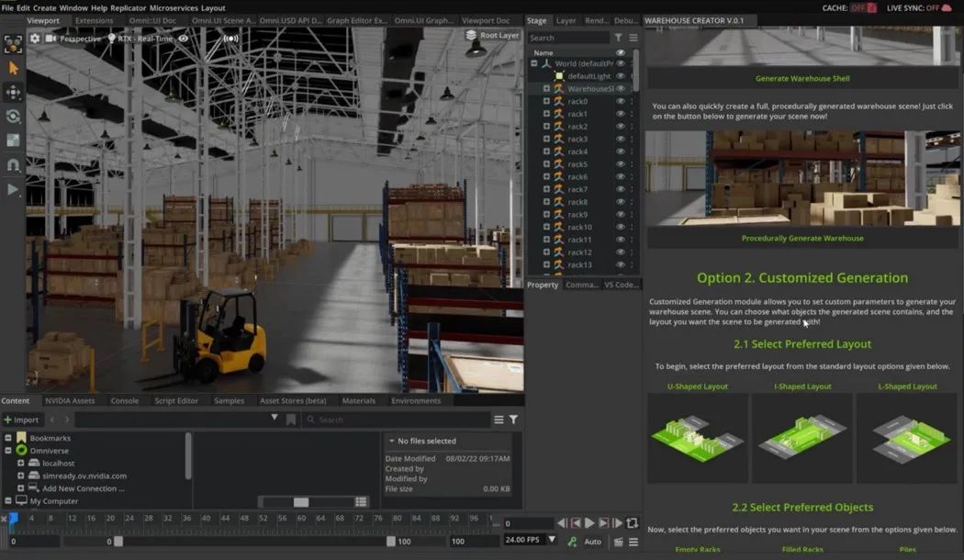The height and width of the screenshot is (560, 964).
Task: Enable the Snap magnet tool
Action: (x=13, y=165)
